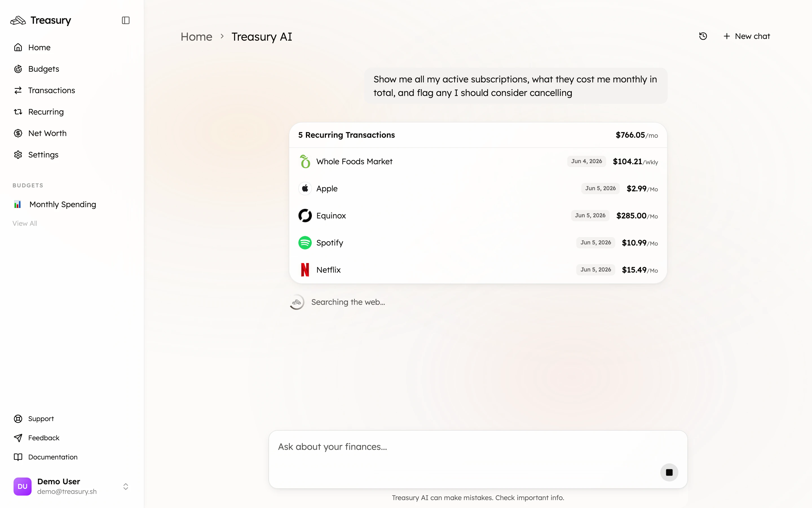Viewport: 812px width, 508px height.
Task: Focus the Ask about your finances input
Action: coord(478,459)
